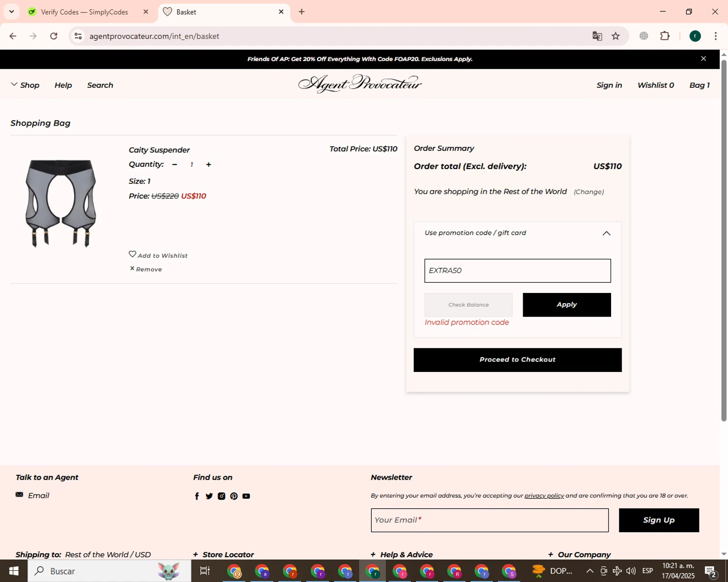Open the YouTube icon link

coord(246,496)
